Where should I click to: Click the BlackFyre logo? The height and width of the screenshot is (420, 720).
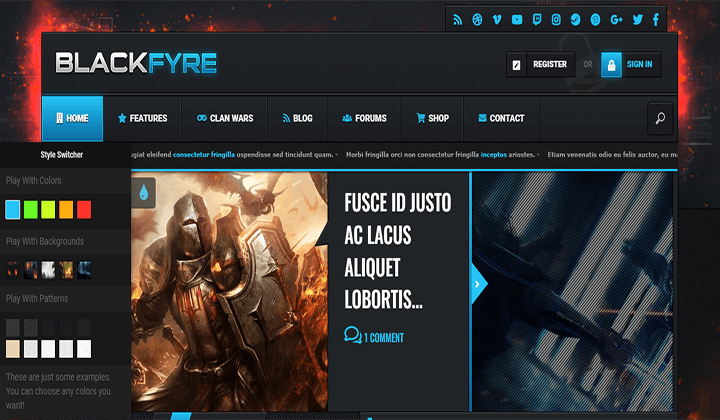pos(136,63)
